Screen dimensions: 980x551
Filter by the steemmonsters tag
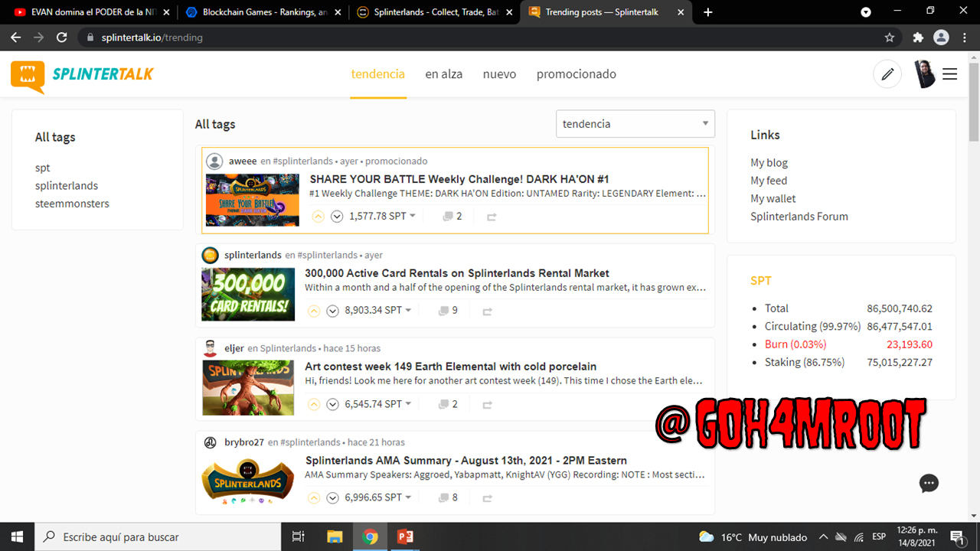tap(72, 204)
